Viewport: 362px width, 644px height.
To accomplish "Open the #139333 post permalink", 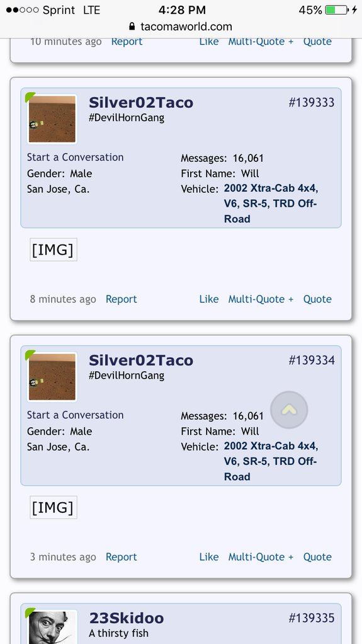I will 312,102.
